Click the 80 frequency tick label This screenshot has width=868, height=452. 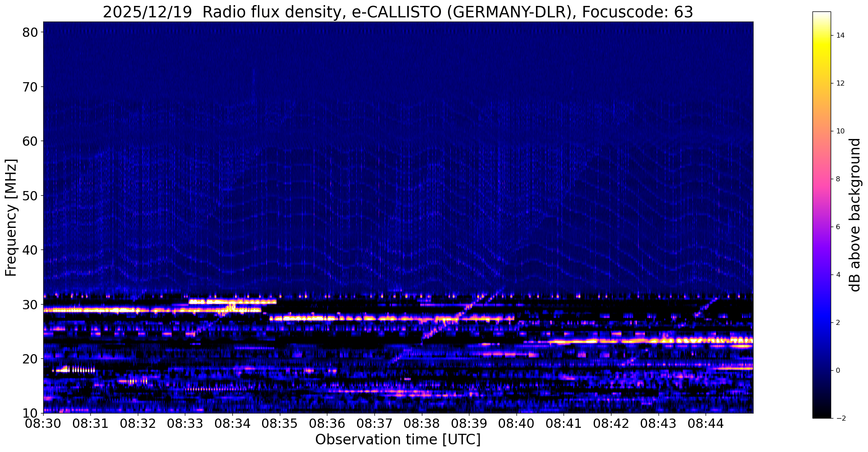(30, 32)
